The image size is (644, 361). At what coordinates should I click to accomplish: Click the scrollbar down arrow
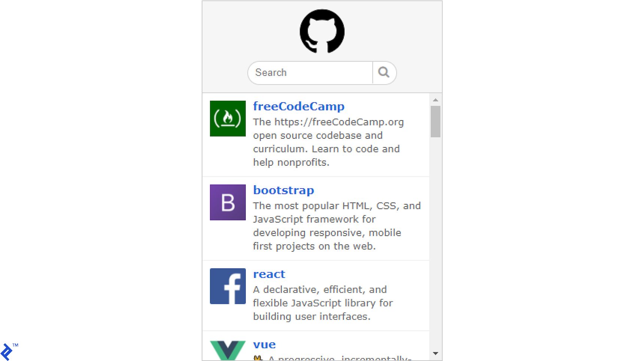pos(435,353)
